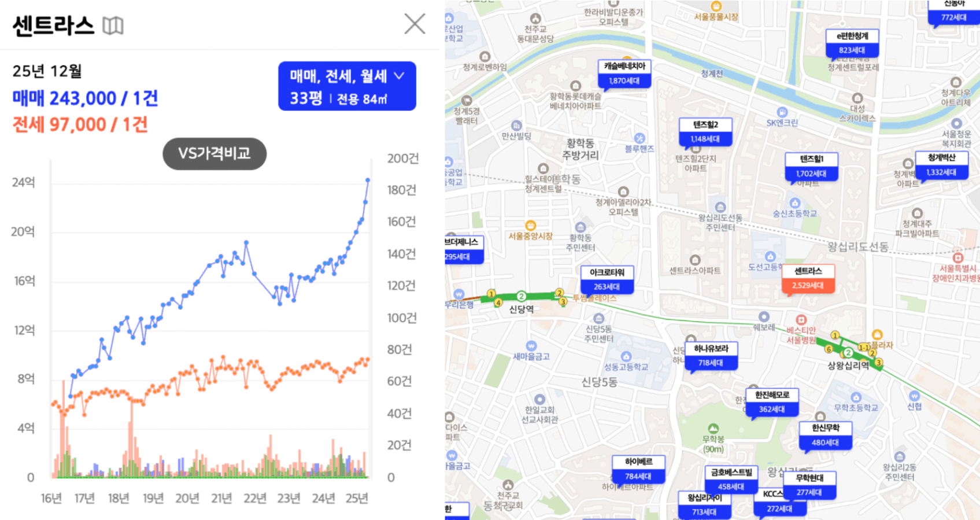Click the 매매 243,000 / 1건 price text
The height and width of the screenshot is (520, 980).
(x=85, y=98)
